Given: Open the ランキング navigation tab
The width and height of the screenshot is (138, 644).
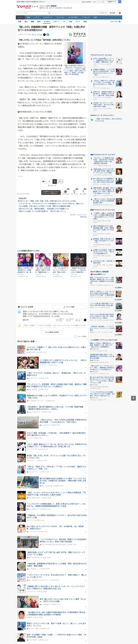Looking at the screenshot, I should 86,17.
